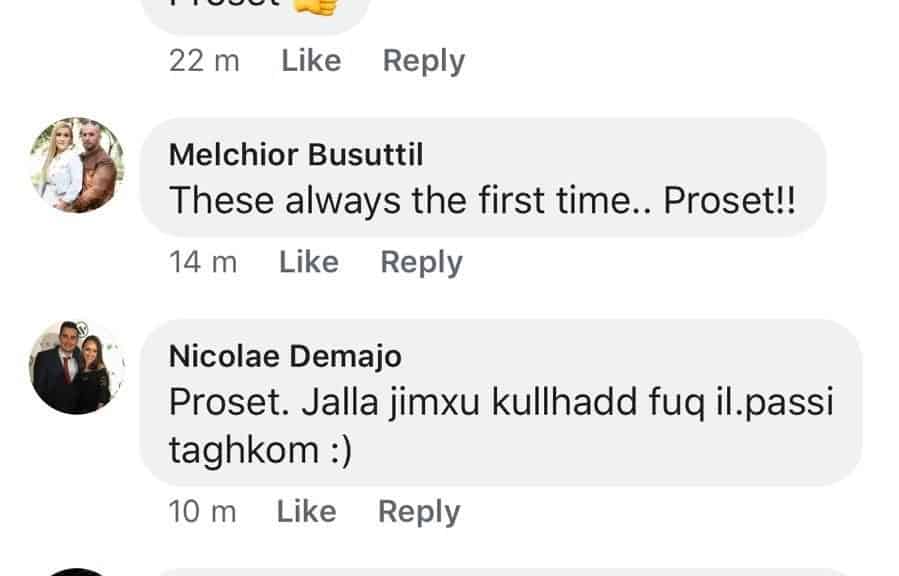Reply to Nicolae Demajo's comment

(x=419, y=512)
